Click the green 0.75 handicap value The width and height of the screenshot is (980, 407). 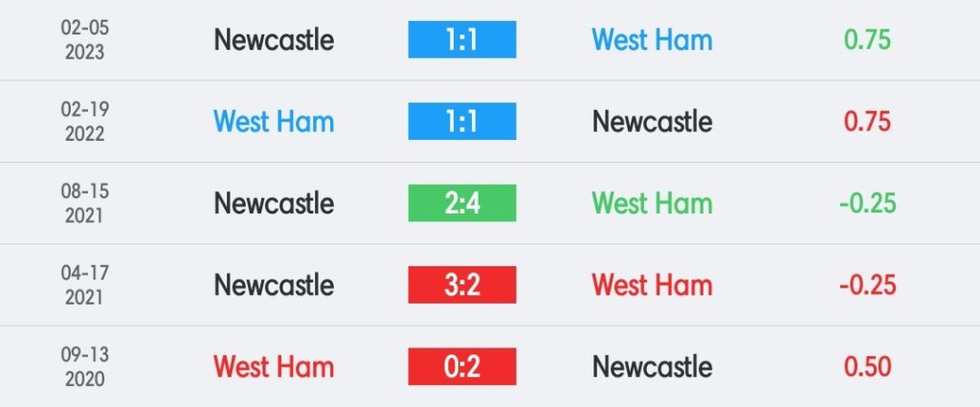(867, 40)
